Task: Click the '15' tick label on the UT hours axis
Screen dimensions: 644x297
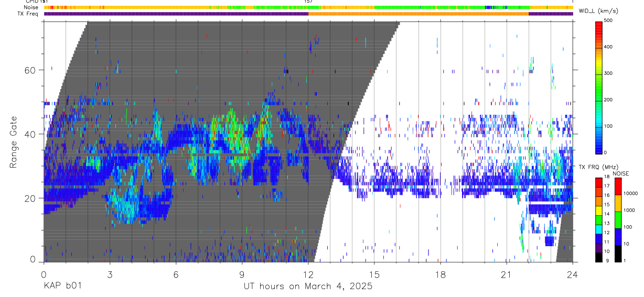Action: [x=374, y=274]
